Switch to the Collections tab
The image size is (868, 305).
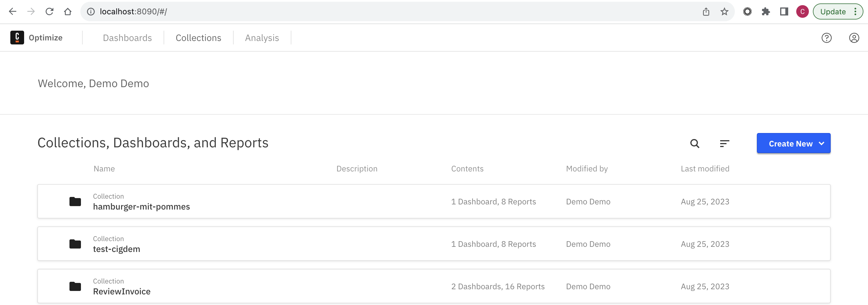198,38
